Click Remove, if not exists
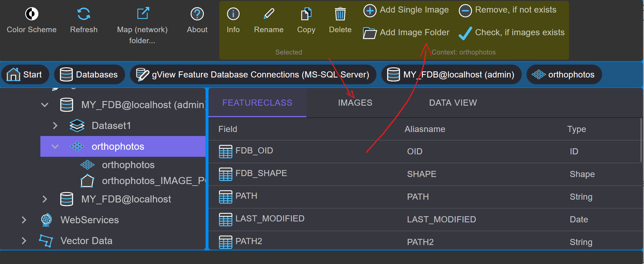 pyautogui.click(x=508, y=10)
